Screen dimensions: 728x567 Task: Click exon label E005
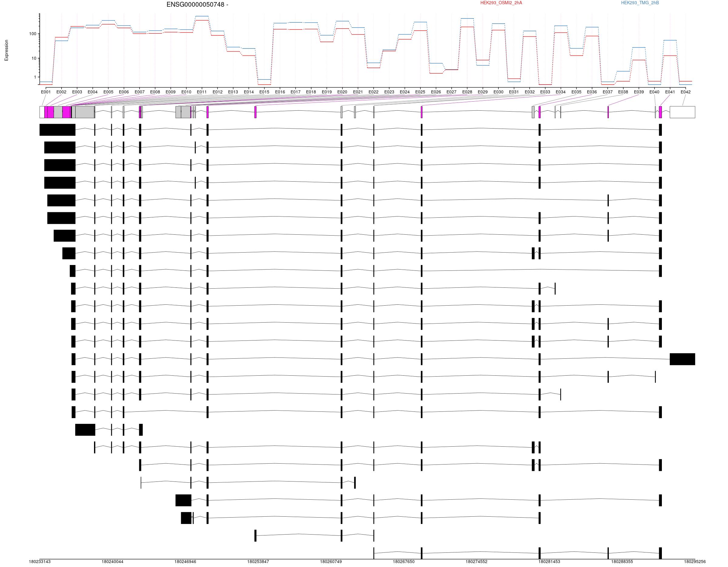[108, 92]
